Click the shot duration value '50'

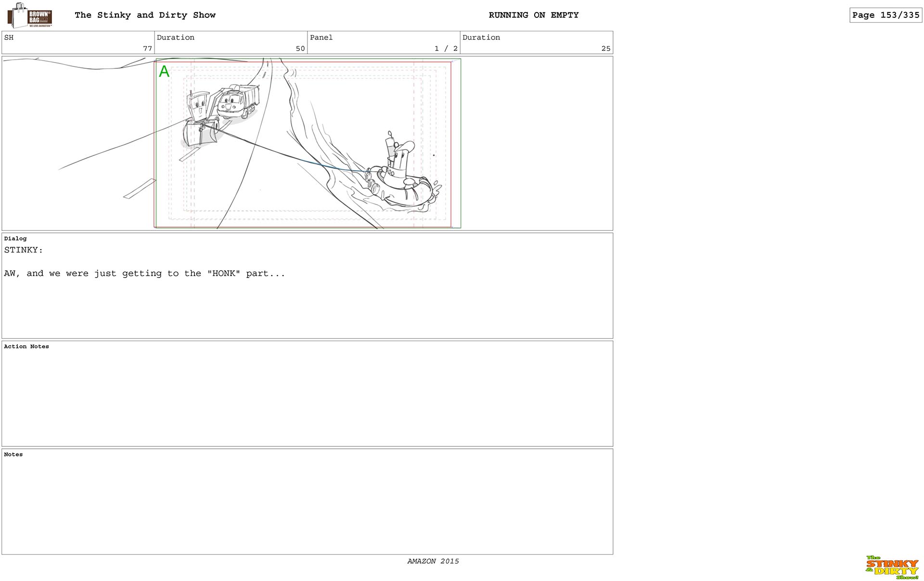pyautogui.click(x=300, y=49)
